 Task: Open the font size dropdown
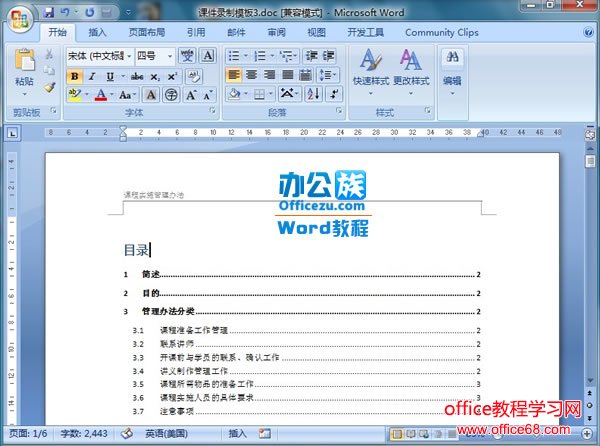click(170, 56)
